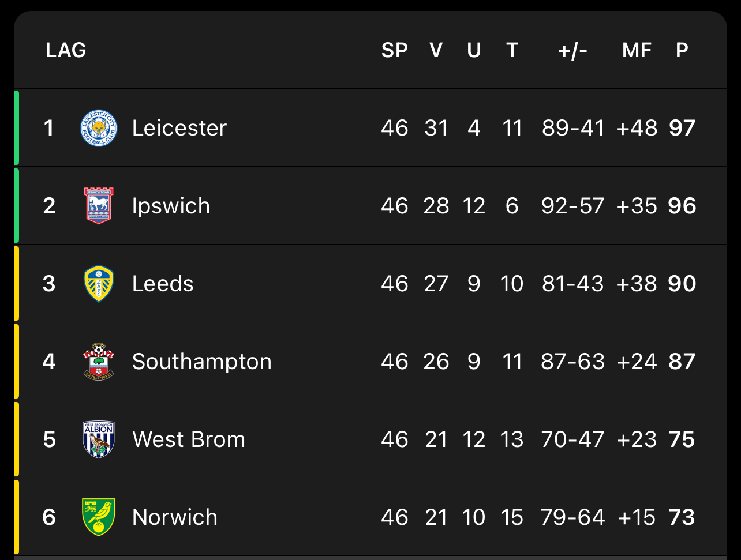Click Ipswich's 92-57 goals record

[x=572, y=206]
